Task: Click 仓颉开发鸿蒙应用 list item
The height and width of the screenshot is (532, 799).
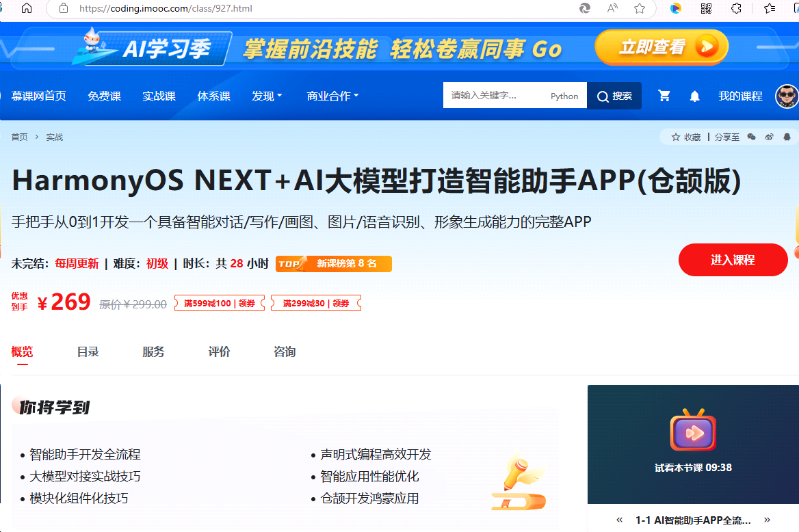Action: (369, 498)
